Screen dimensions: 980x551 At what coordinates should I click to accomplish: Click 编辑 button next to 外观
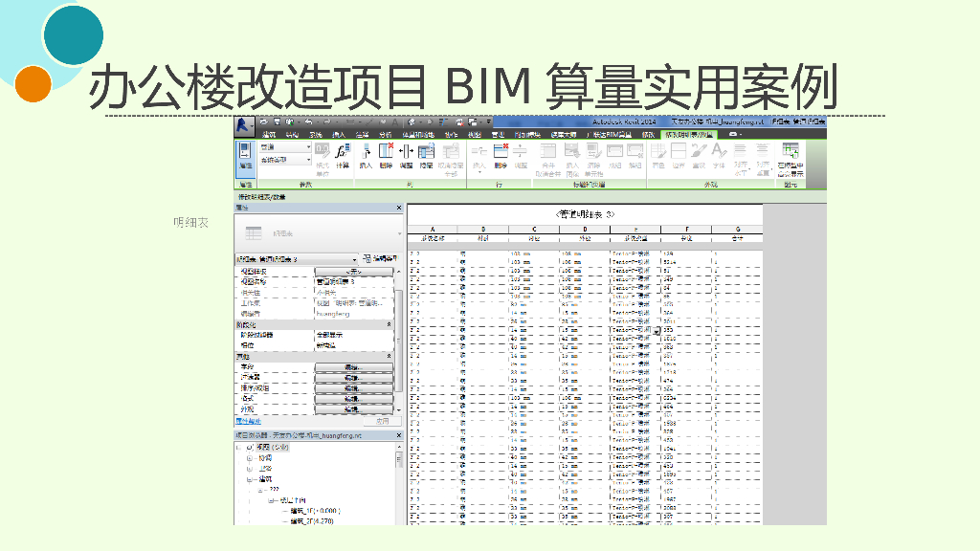click(x=354, y=409)
